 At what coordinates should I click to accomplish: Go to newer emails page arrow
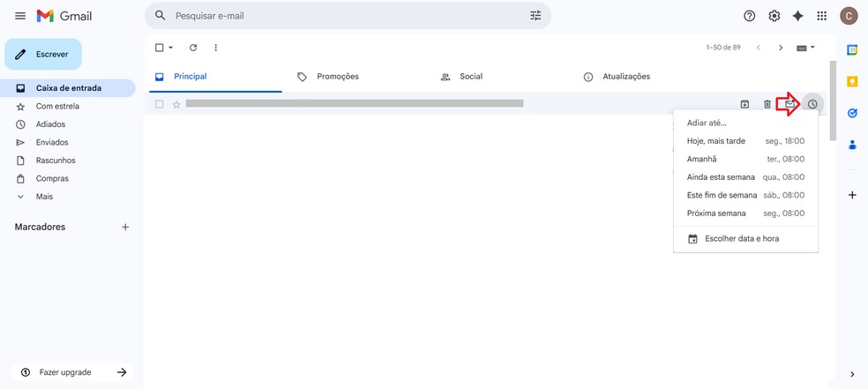tap(759, 48)
